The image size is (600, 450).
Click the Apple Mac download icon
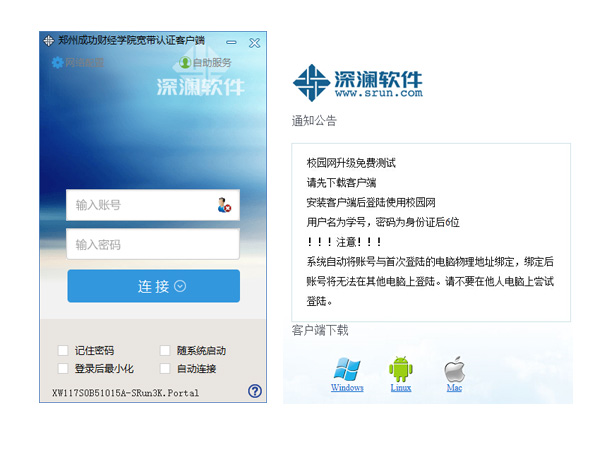454,369
